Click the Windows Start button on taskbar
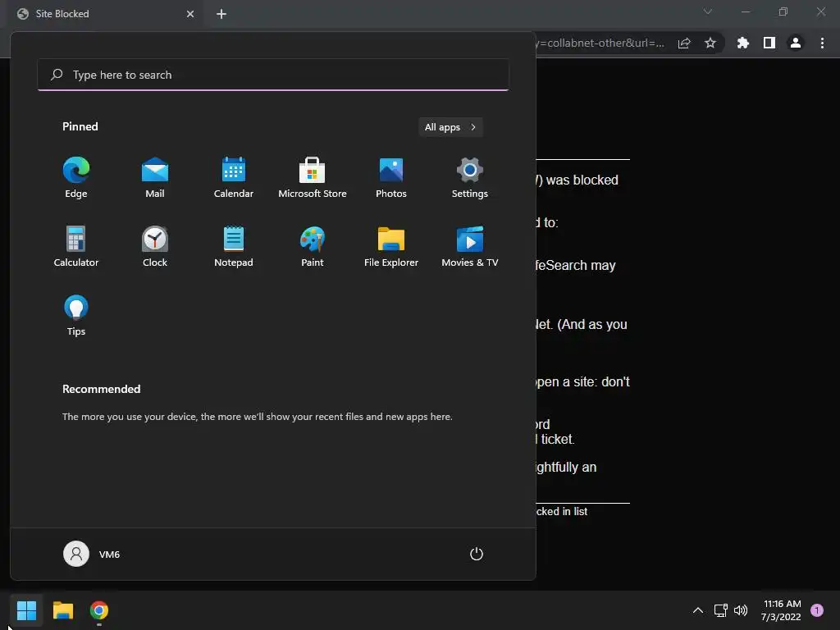840x630 pixels. coord(26,610)
